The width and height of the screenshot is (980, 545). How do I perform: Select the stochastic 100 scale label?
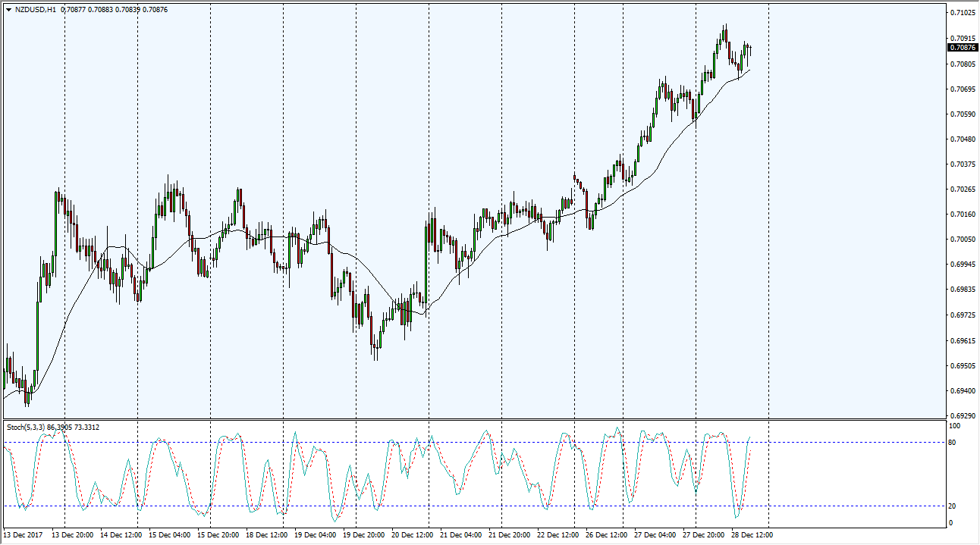956,427
